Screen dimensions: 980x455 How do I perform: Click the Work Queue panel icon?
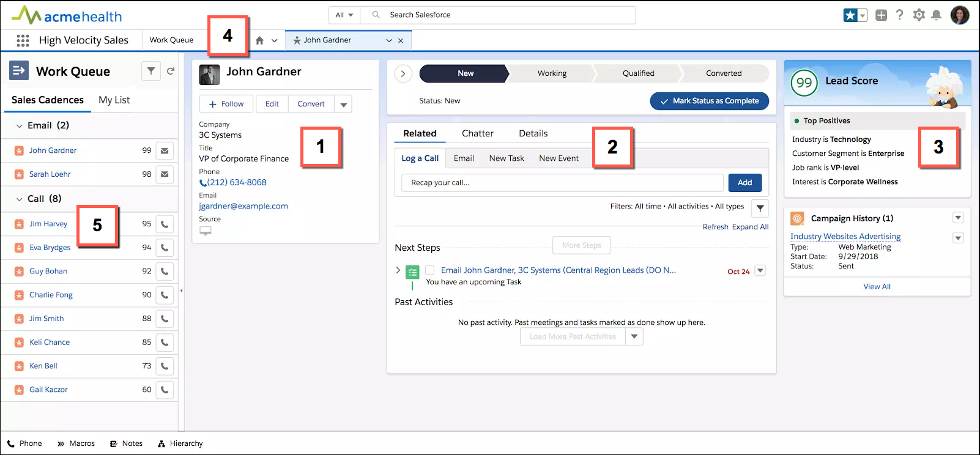(19, 71)
